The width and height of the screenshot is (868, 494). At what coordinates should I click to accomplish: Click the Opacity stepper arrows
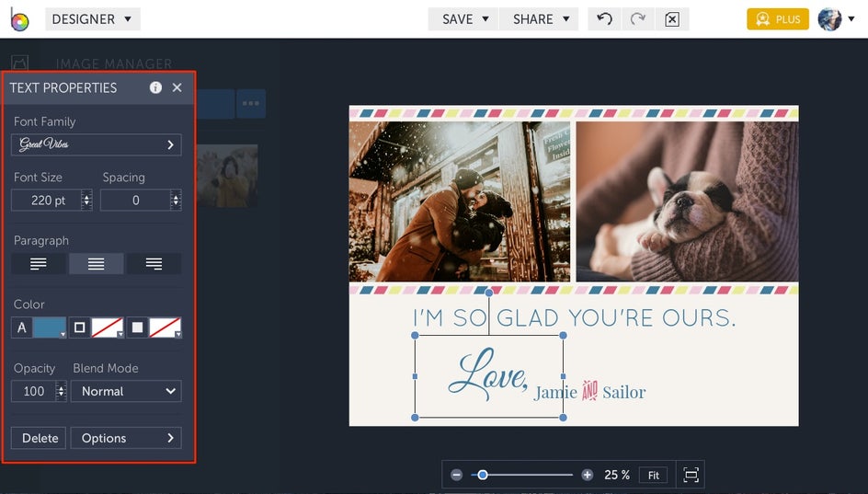click(62, 391)
